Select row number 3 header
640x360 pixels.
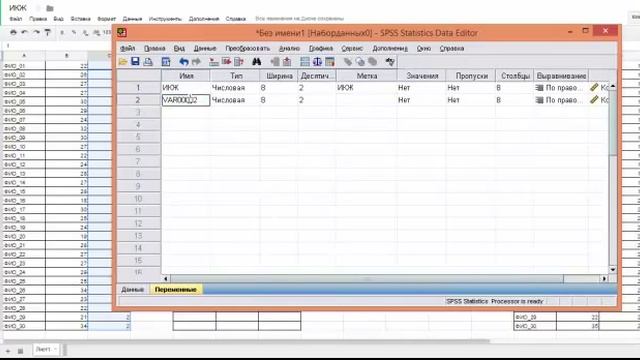[x=138, y=112]
